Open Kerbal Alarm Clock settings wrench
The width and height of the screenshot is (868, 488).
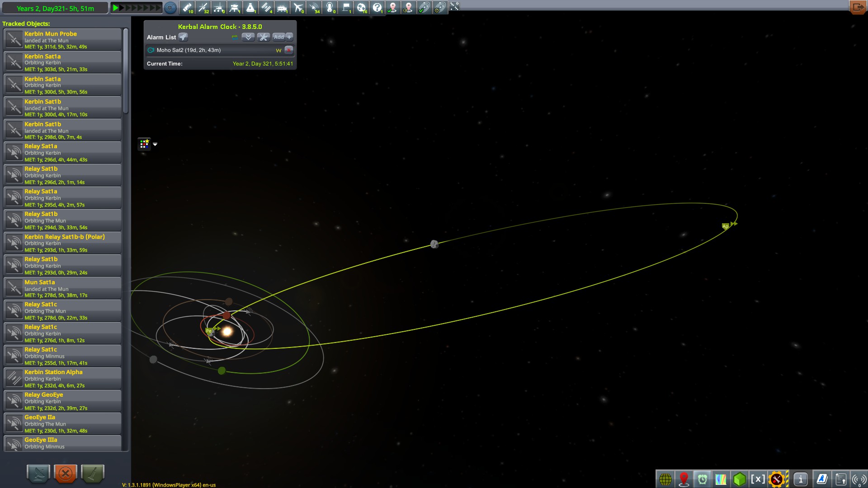coord(263,37)
